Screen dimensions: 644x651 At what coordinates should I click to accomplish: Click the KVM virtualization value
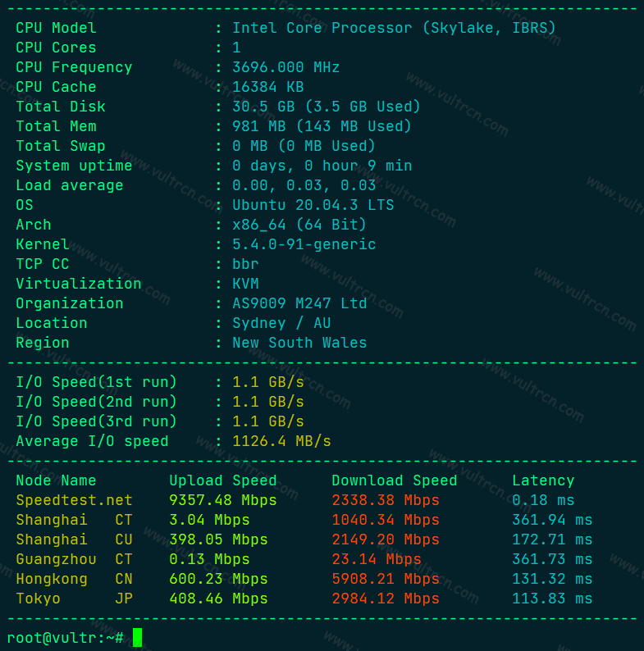245,284
